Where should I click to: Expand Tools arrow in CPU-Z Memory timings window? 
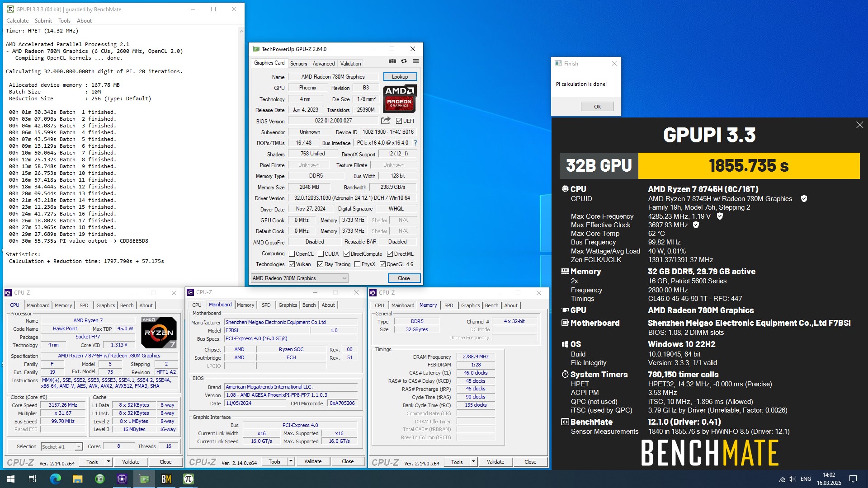point(473,462)
